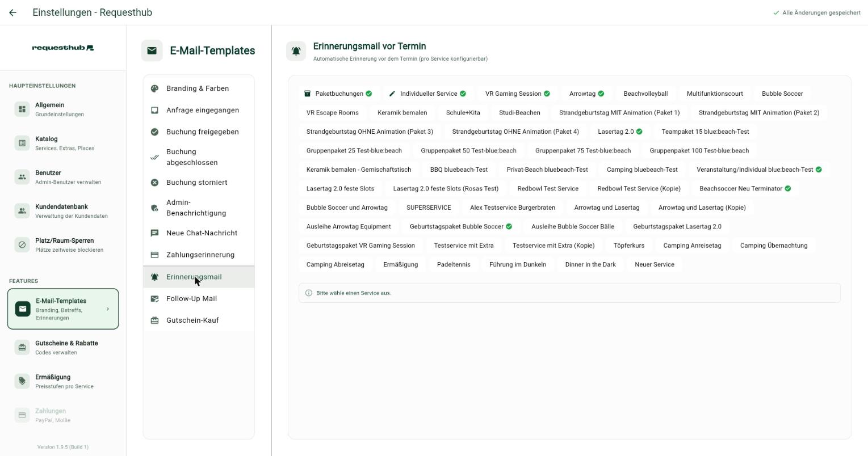Open the Follow-Up Mail template
Image resolution: width=868 pixels, height=456 pixels.
pyautogui.click(x=199, y=298)
